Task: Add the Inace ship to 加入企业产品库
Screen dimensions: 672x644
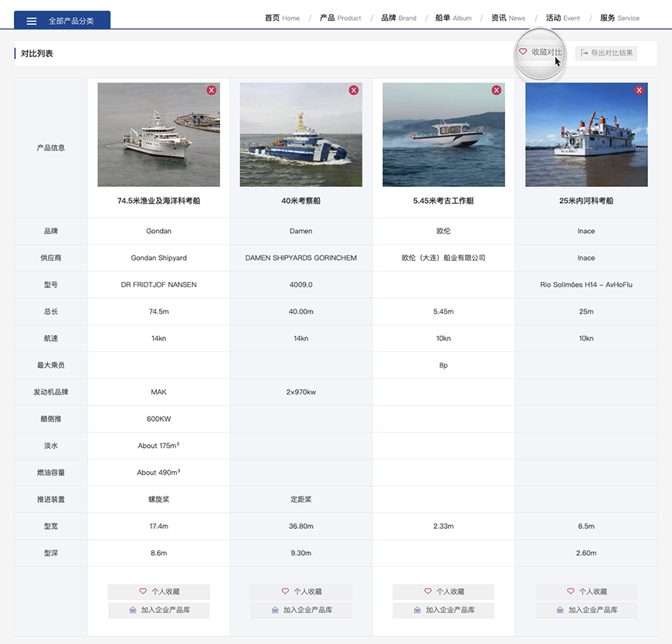Action: pyautogui.click(x=586, y=610)
